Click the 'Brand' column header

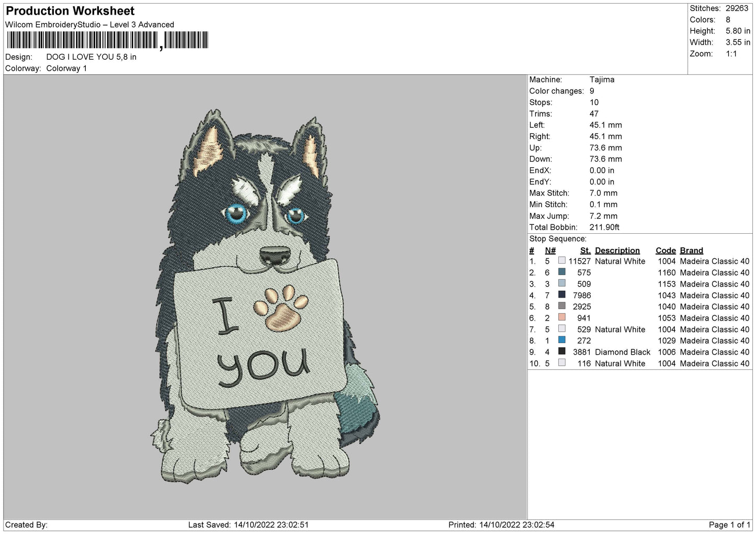click(x=692, y=251)
